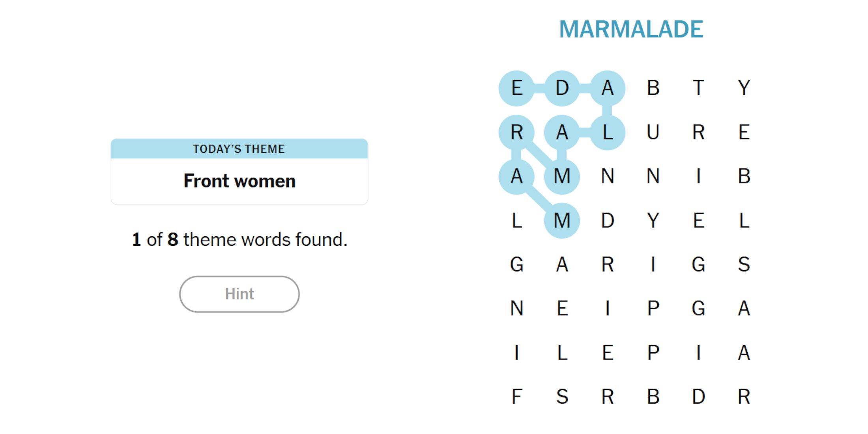Choose the B in the top row

pyautogui.click(x=653, y=88)
